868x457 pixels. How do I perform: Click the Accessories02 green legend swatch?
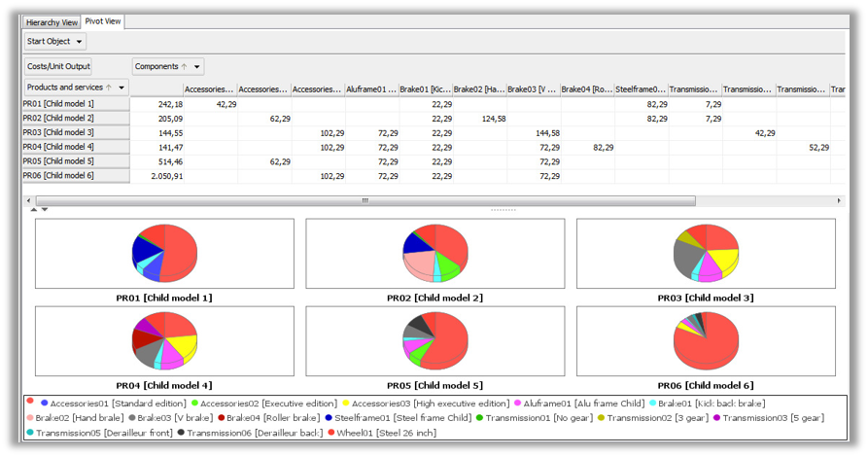pyautogui.click(x=194, y=404)
